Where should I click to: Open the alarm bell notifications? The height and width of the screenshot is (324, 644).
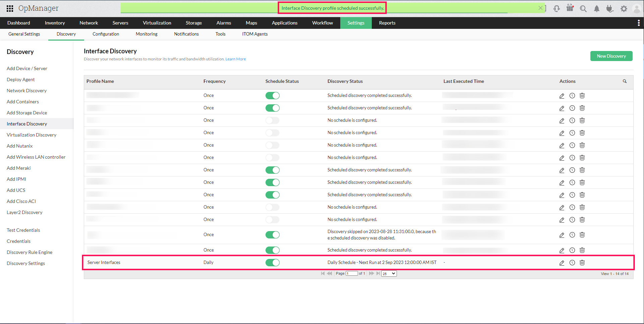point(597,9)
